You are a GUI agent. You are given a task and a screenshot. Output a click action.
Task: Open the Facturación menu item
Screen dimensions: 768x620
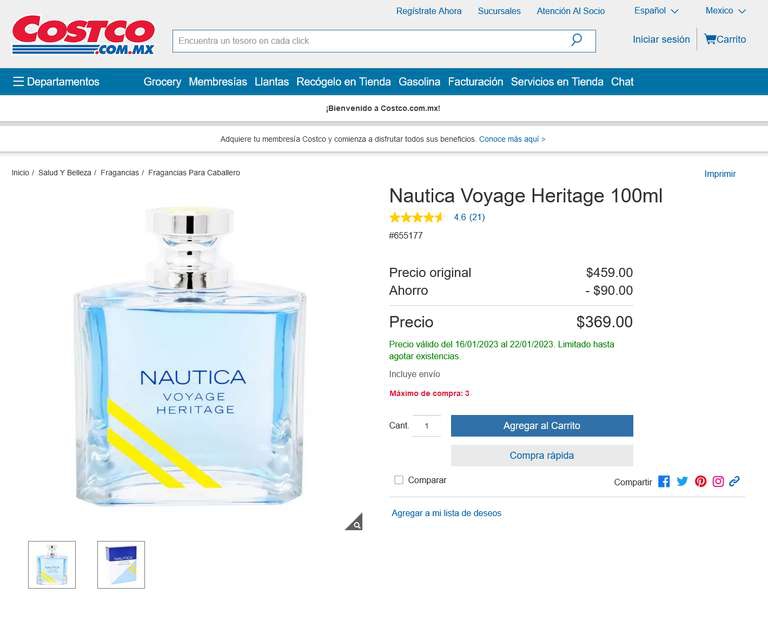[475, 82]
